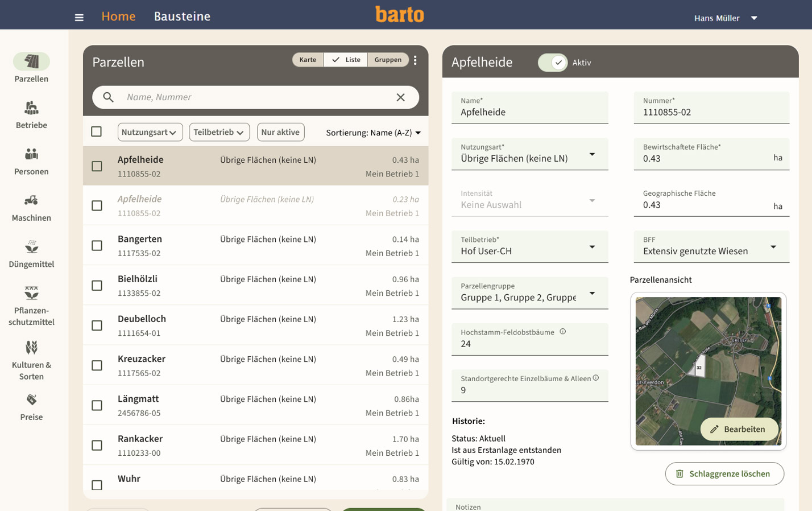
Task: Toggle the Aktiv switch for Apfelheide
Action: [553, 63]
